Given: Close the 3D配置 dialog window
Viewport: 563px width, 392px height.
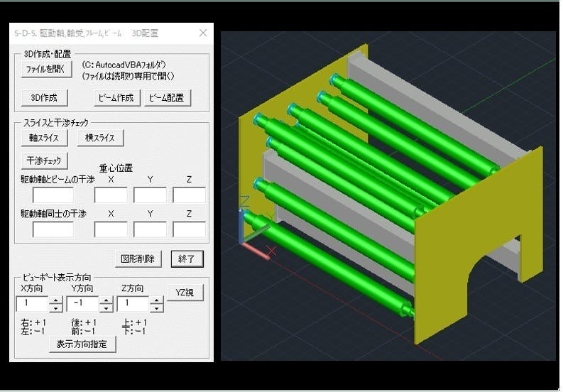Looking at the screenshot, I should tap(202, 33).
